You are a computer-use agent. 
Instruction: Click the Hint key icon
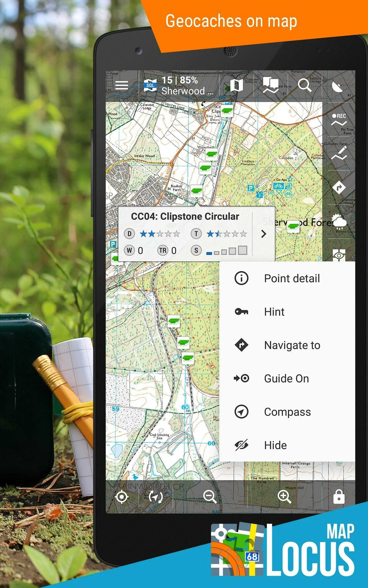(241, 312)
